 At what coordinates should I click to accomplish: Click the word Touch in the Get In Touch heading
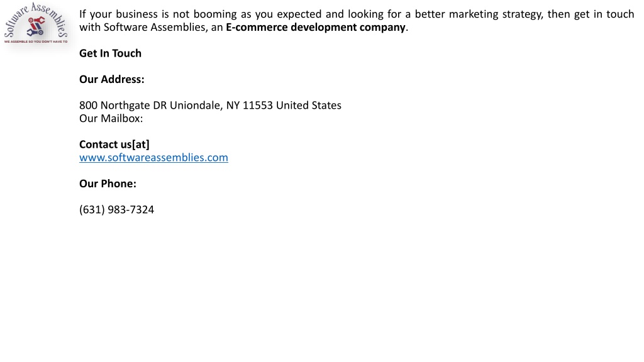tap(126, 53)
